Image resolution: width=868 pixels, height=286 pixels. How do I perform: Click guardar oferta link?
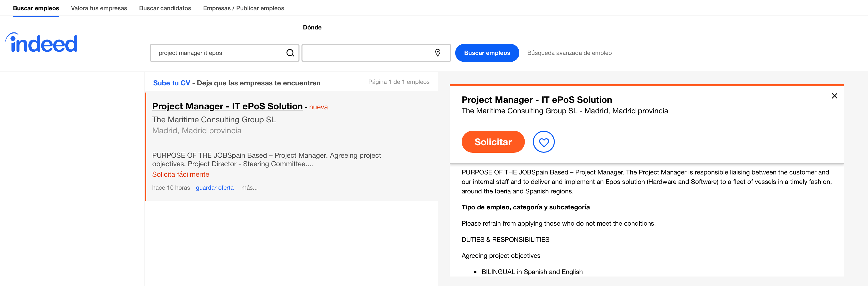click(x=215, y=188)
